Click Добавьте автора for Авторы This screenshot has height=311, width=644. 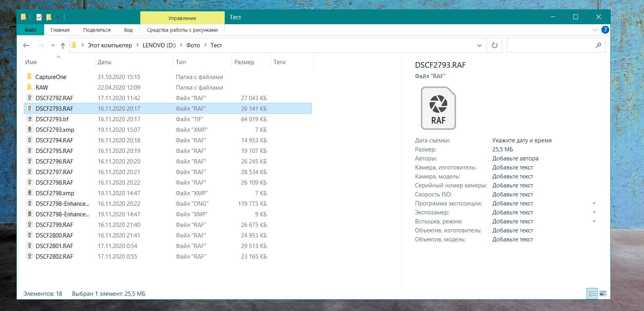click(x=515, y=158)
